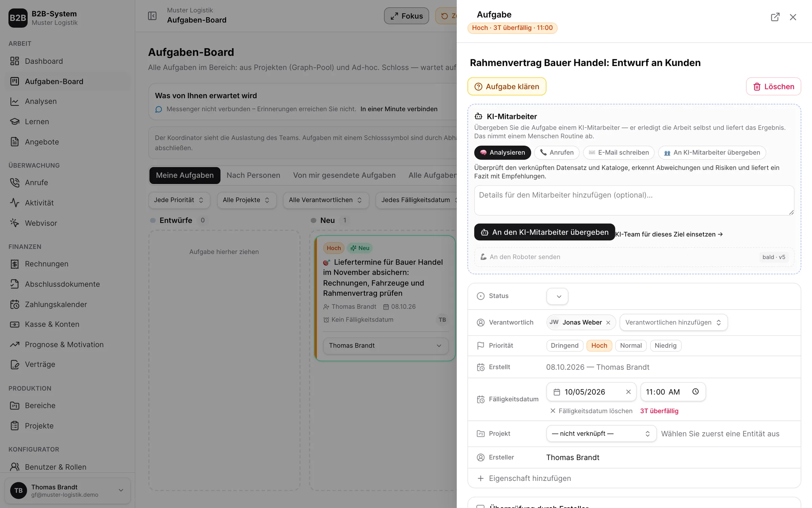Set priority to Normal
Viewport: 812px width, 508px height.
coord(631,345)
